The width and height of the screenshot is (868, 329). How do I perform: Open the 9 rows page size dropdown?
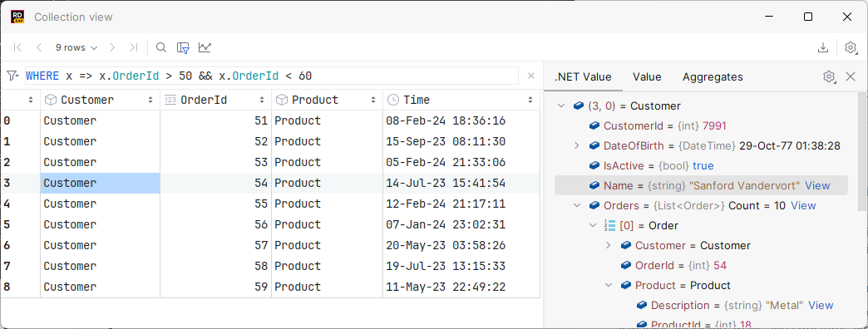pos(76,47)
